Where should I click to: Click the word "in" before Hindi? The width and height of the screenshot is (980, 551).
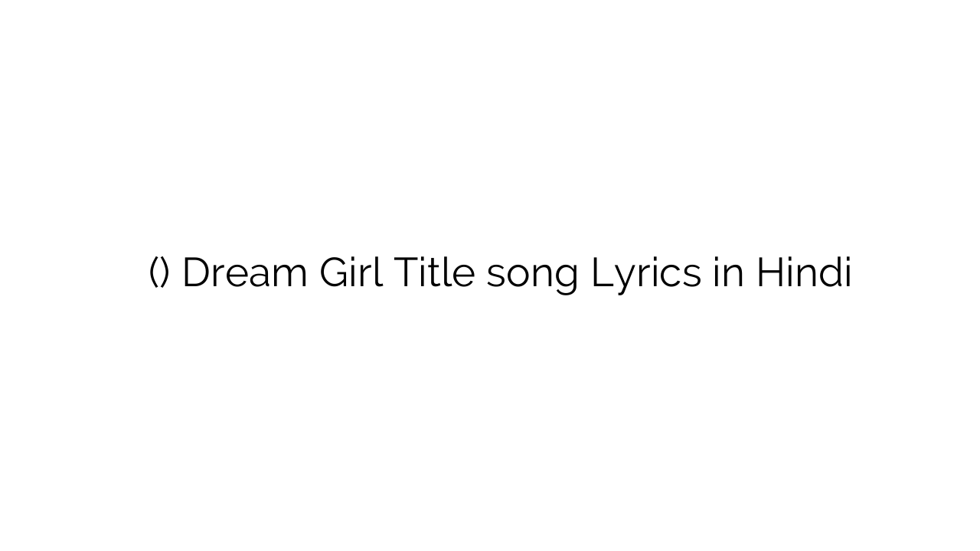point(729,272)
